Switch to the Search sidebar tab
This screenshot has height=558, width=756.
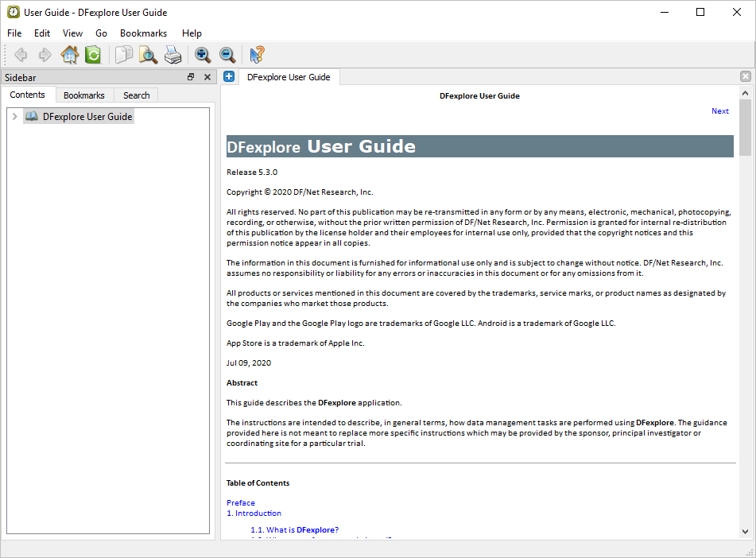point(136,95)
